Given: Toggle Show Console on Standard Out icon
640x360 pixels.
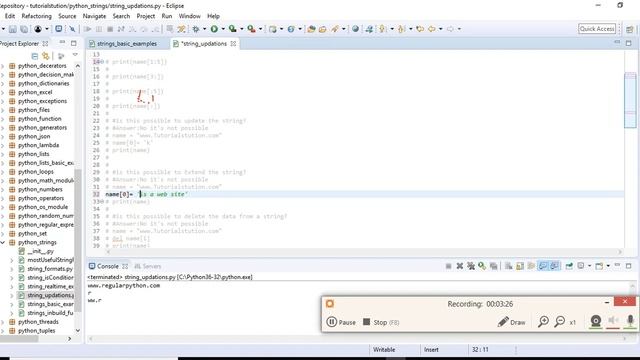Looking at the screenshot, I should 543,266.
